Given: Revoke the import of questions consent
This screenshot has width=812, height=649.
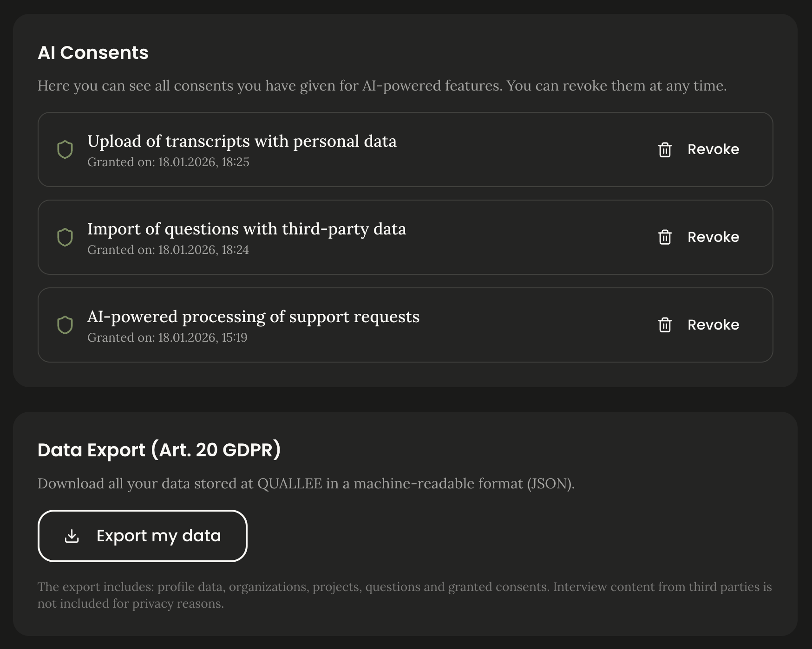Looking at the screenshot, I should 714,237.
